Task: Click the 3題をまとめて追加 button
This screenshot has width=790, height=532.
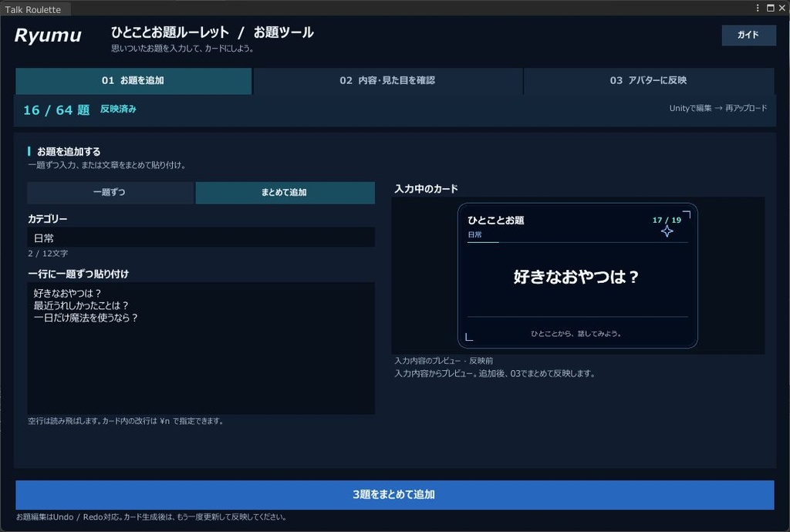Action: click(394, 495)
